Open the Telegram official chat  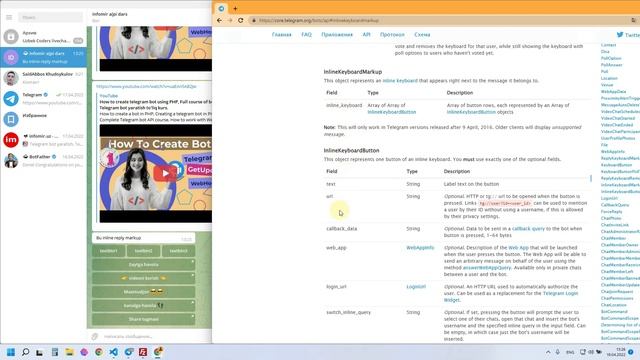pos(43,99)
